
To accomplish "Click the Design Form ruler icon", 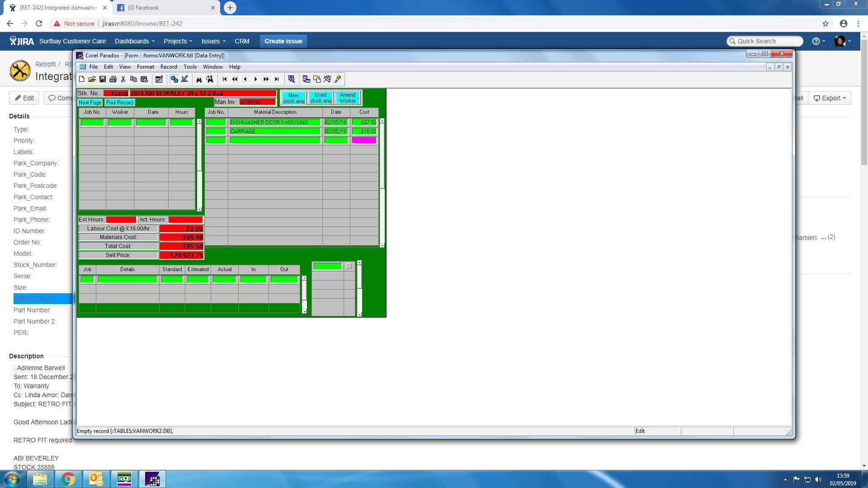I will (x=184, y=79).
